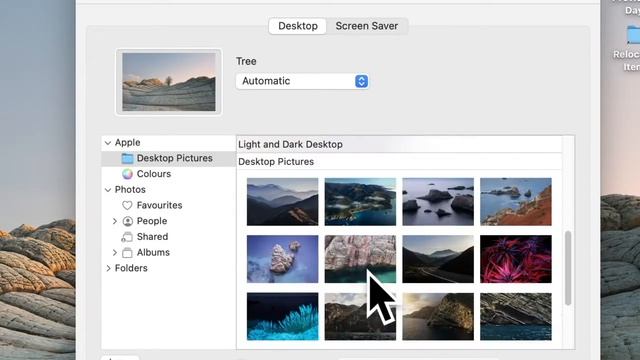The image size is (640, 360).
Task: Choose the dark valley road wallpaper
Action: click(x=438, y=259)
